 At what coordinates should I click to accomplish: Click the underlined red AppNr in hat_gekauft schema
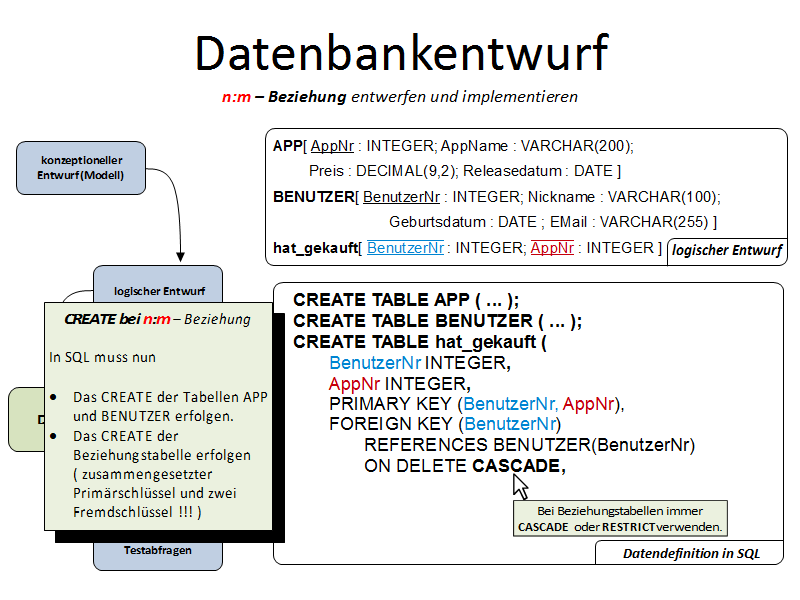pos(551,247)
